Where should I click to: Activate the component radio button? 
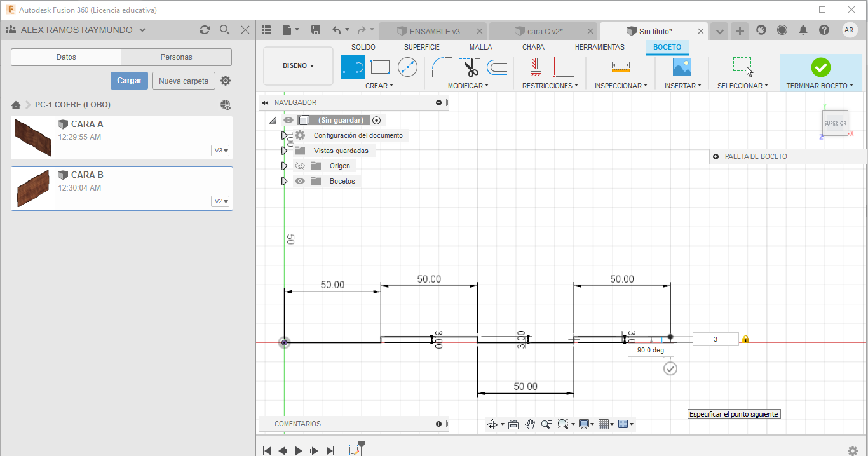[376, 120]
